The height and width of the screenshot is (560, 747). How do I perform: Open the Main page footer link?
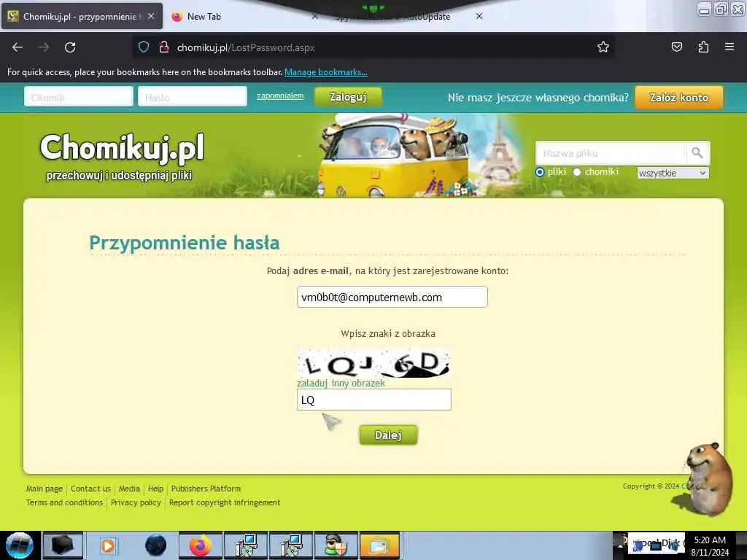(x=44, y=489)
